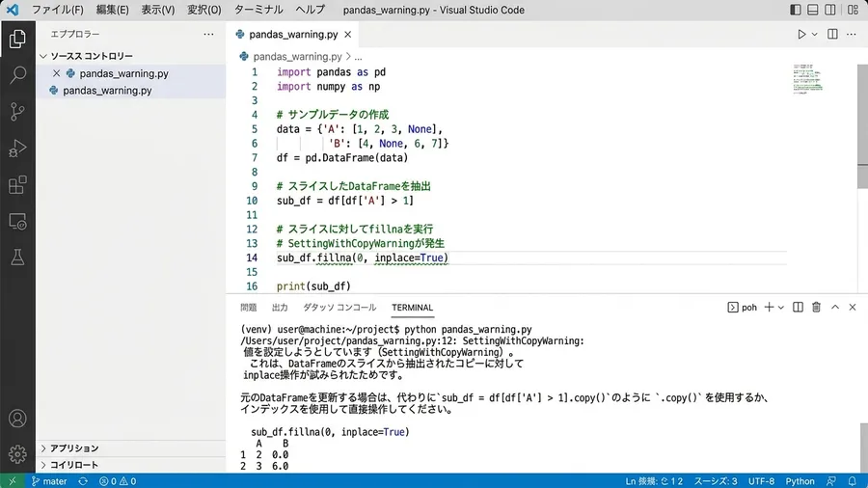Open the Extensions view icon
This screenshot has width=868, height=488.
[17, 185]
